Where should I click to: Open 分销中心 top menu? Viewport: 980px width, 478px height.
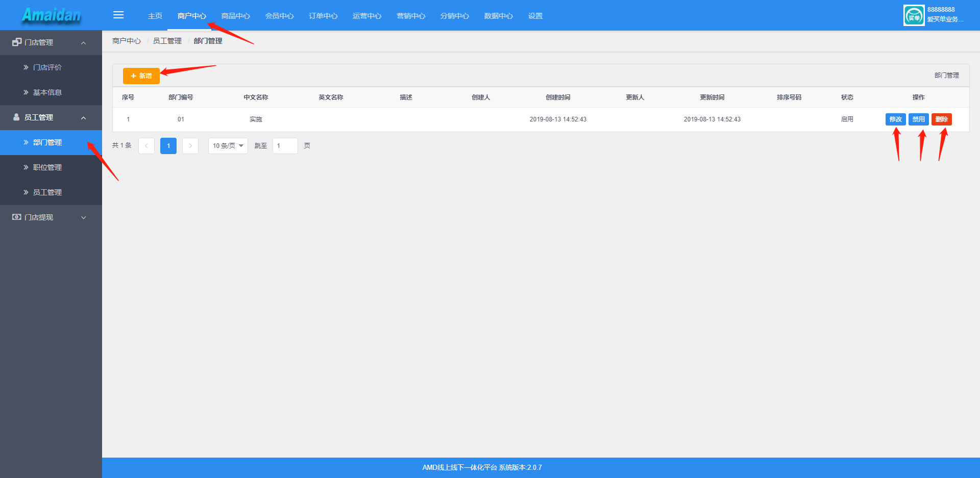[455, 16]
